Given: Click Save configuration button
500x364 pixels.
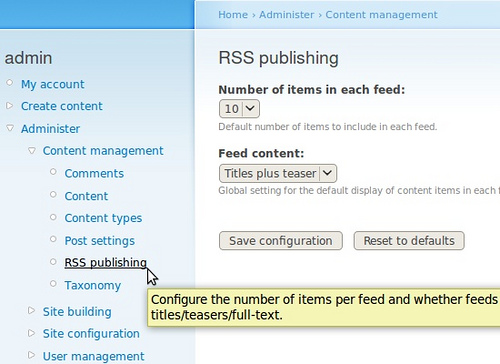Looking at the screenshot, I should (281, 241).
